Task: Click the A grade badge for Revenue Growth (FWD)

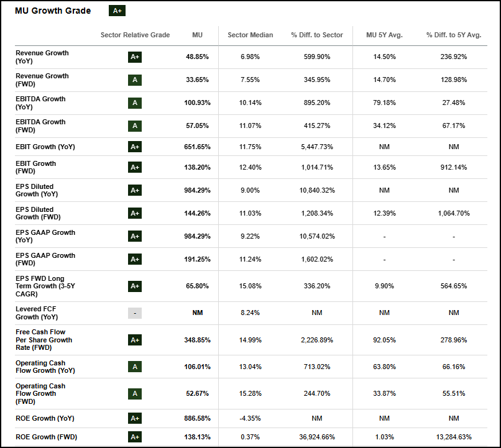Action: 135,80
